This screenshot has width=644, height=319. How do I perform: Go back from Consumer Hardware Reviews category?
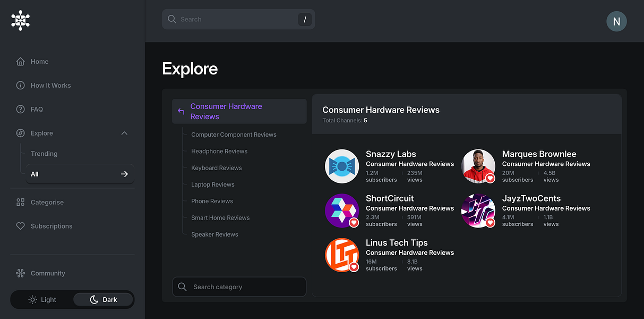[239, 112]
